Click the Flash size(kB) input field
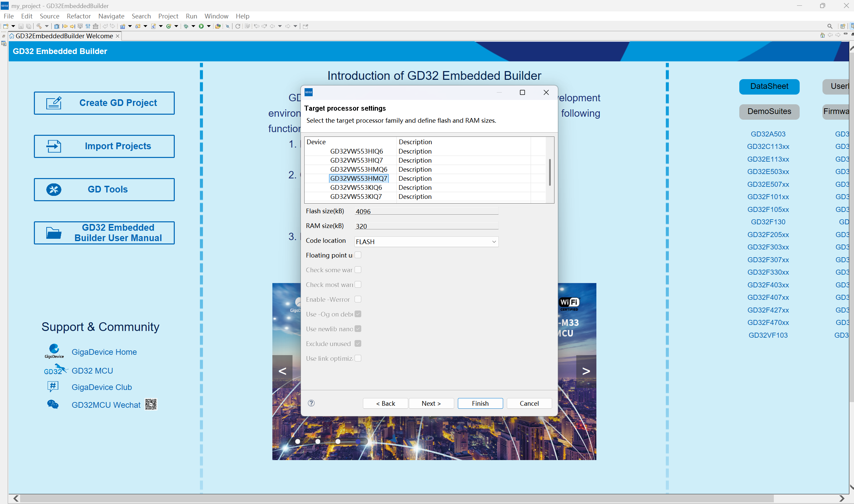The image size is (854, 504). 426,211
